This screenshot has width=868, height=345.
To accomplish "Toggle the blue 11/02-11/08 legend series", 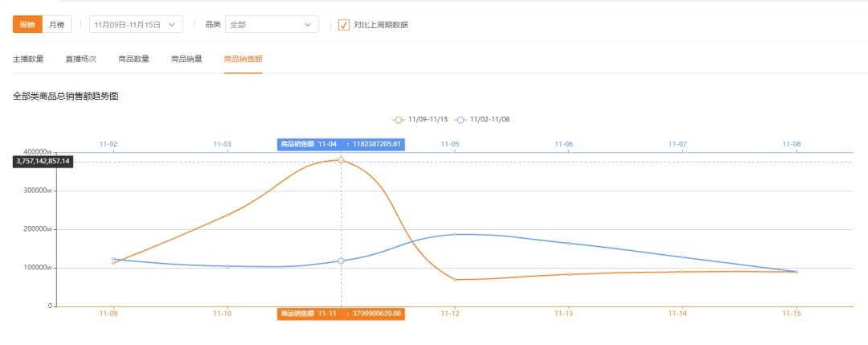I will click(x=481, y=119).
